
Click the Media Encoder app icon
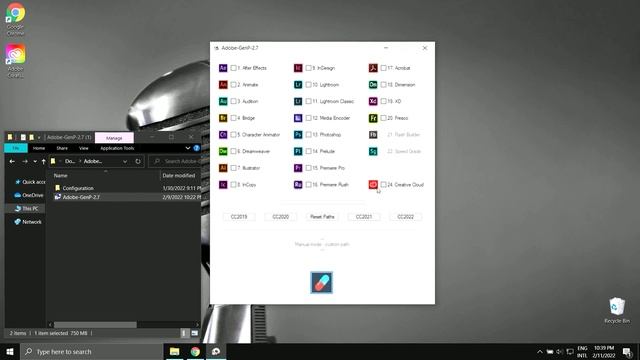pyautogui.click(x=298, y=118)
